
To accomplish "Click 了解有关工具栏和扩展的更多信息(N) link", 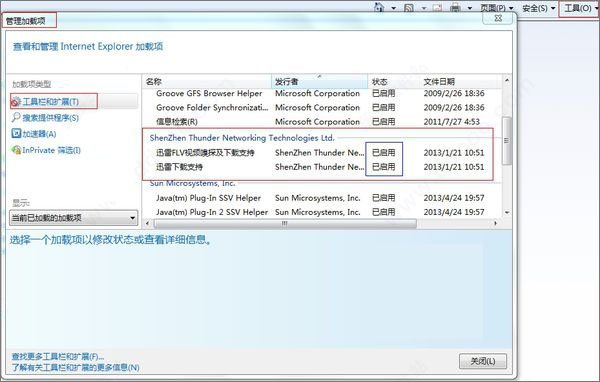I will [x=75, y=367].
